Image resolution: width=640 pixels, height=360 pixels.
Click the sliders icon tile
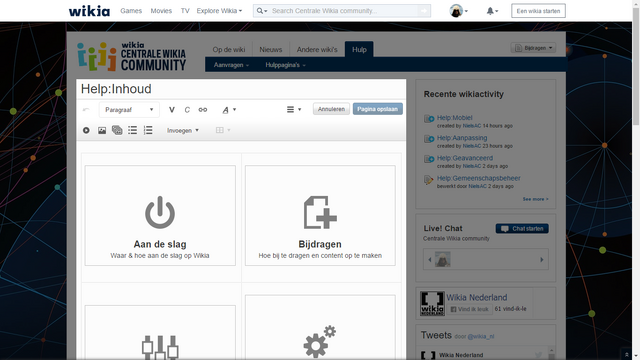(160, 347)
